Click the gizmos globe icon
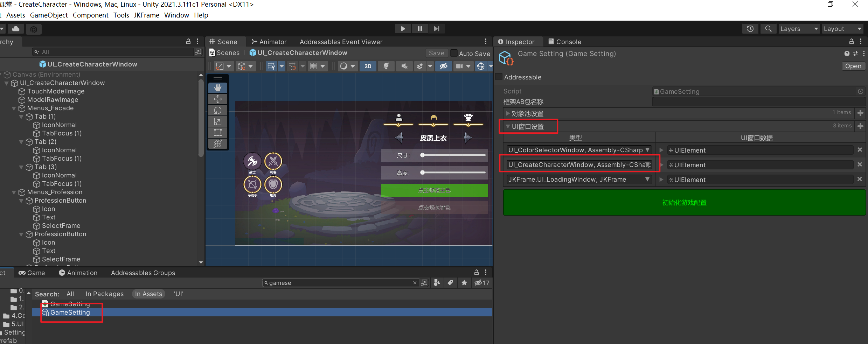 pyautogui.click(x=481, y=66)
